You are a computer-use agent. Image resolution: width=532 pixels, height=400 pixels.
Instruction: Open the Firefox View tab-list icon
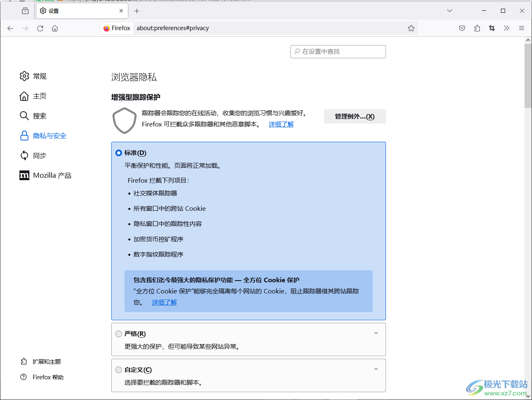point(25,11)
